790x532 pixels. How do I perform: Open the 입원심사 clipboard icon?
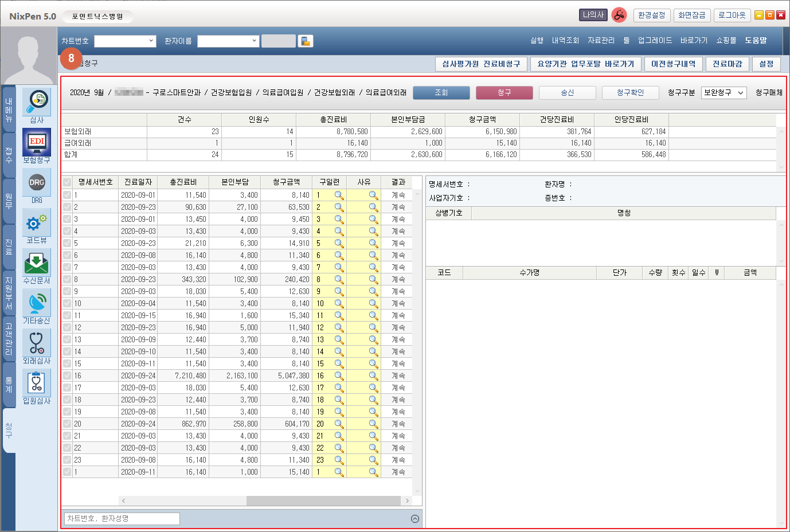click(37, 383)
